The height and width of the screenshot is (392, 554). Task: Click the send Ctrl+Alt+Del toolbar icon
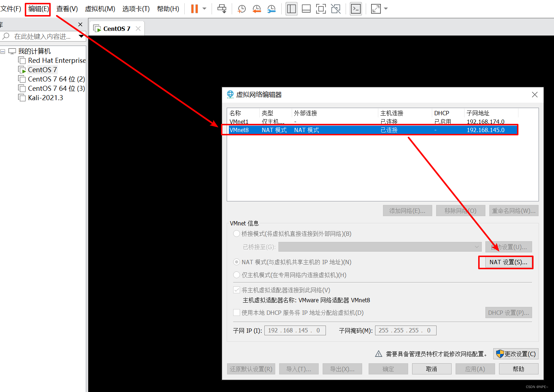[x=222, y=9]
